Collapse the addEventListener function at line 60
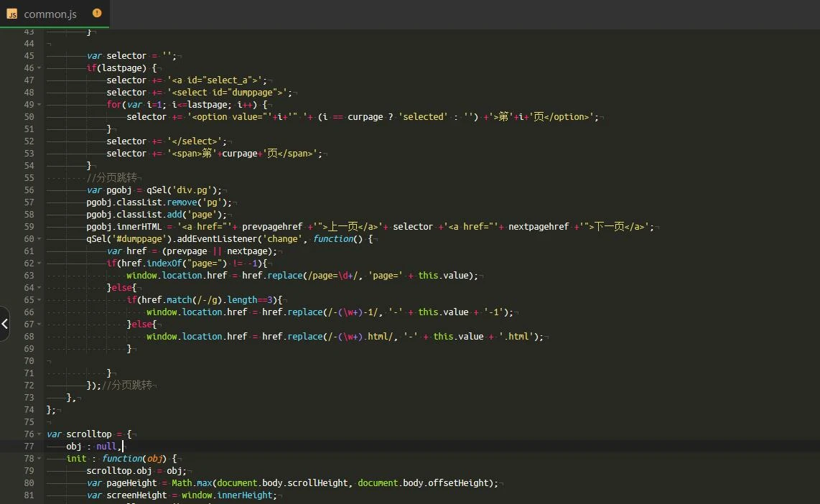The width and height of the screenshot is (820, 504). 39,239
